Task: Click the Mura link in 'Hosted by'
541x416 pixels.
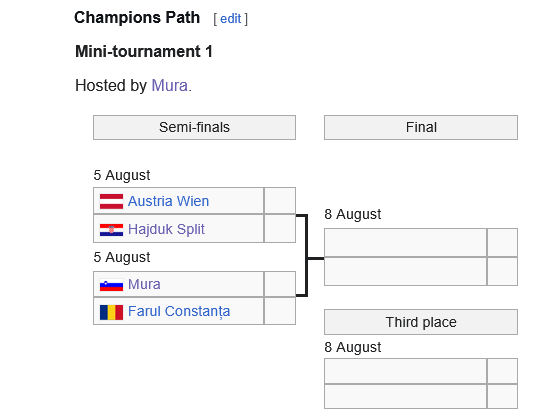Action: pos(169,86)
